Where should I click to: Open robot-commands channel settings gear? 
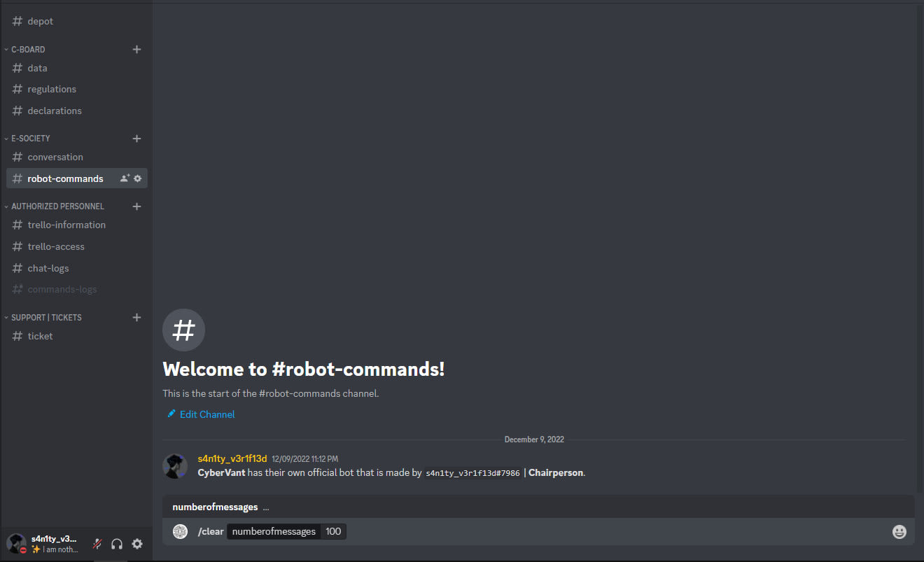[138, 178]
